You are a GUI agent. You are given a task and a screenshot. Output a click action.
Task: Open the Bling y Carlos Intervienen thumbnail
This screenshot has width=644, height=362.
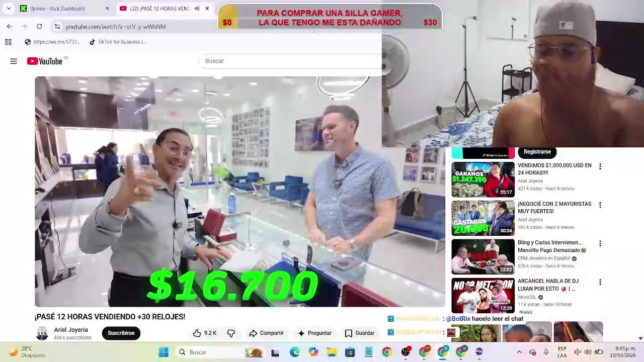click(483, 257)
